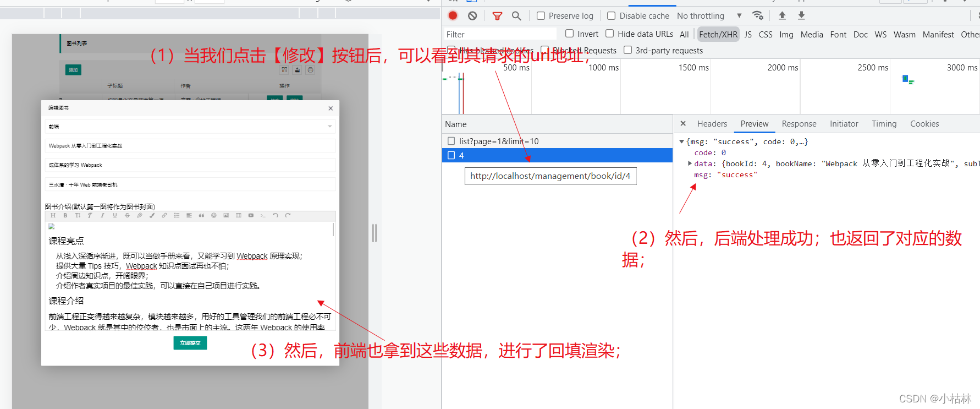
Task: Click the Undo icon in editor
Action: [x=276, y=215]
